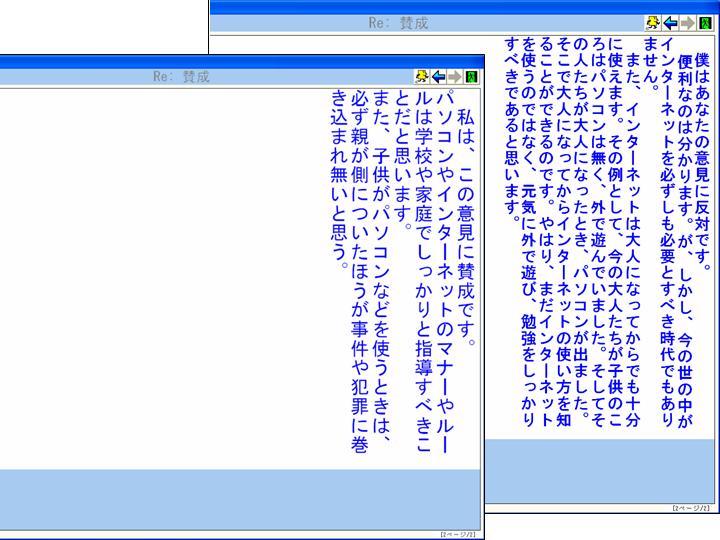Click the green exit icon in front window
This screenshot has height=540, width=720.
tap(470, 76)
